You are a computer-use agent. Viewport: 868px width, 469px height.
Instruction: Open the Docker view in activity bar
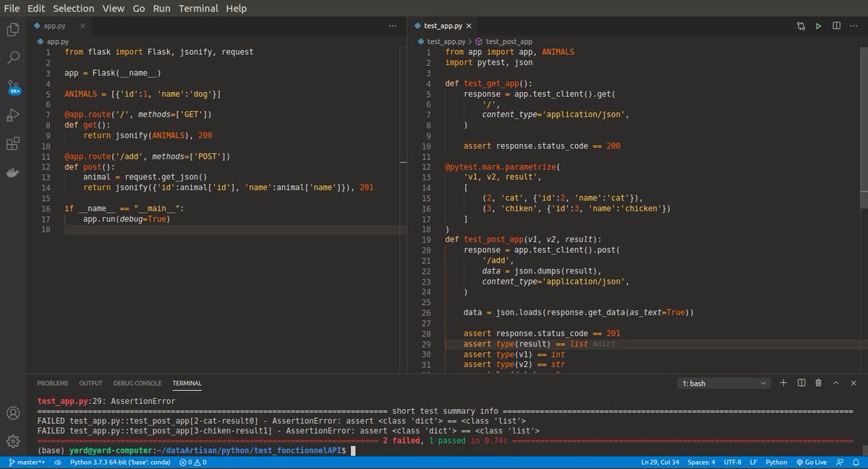13,173
